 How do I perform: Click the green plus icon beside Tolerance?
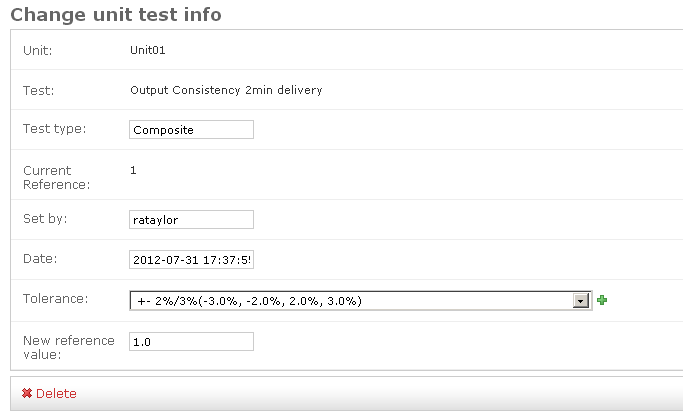click(602, 300)
